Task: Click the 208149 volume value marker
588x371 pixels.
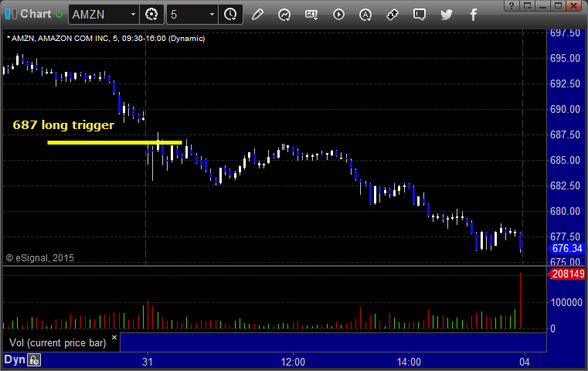Action: (566, 274)
